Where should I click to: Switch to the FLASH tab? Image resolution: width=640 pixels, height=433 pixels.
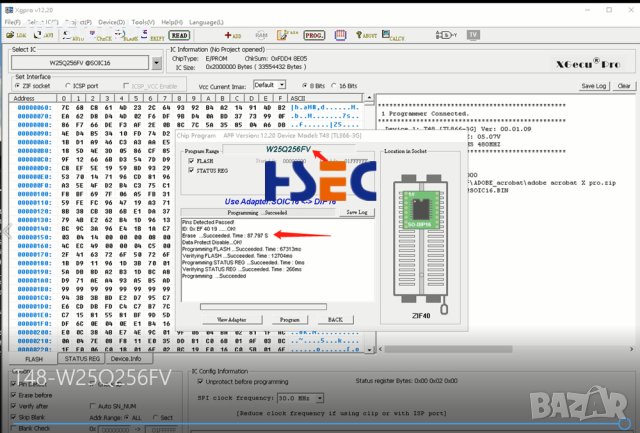coord(33,359)
